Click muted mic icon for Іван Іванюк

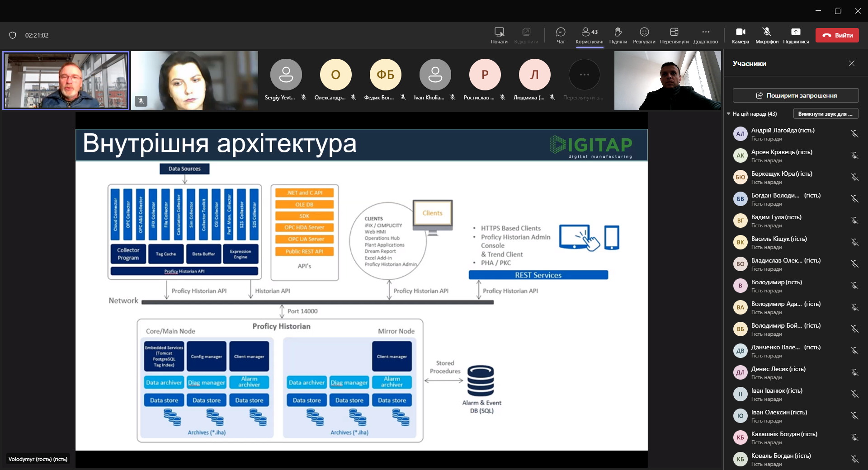point(854,394)
